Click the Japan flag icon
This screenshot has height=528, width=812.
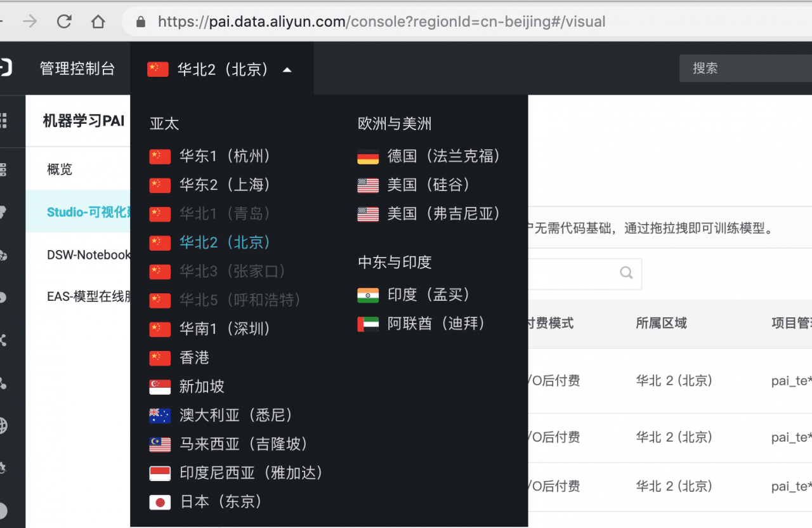[160, 503]
